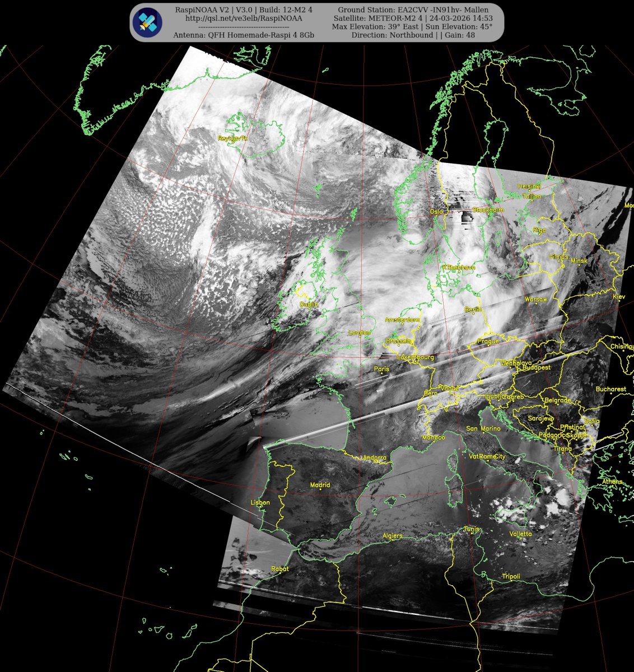Click the Kiev city label

pyautogui.click(x=619, y=296)
